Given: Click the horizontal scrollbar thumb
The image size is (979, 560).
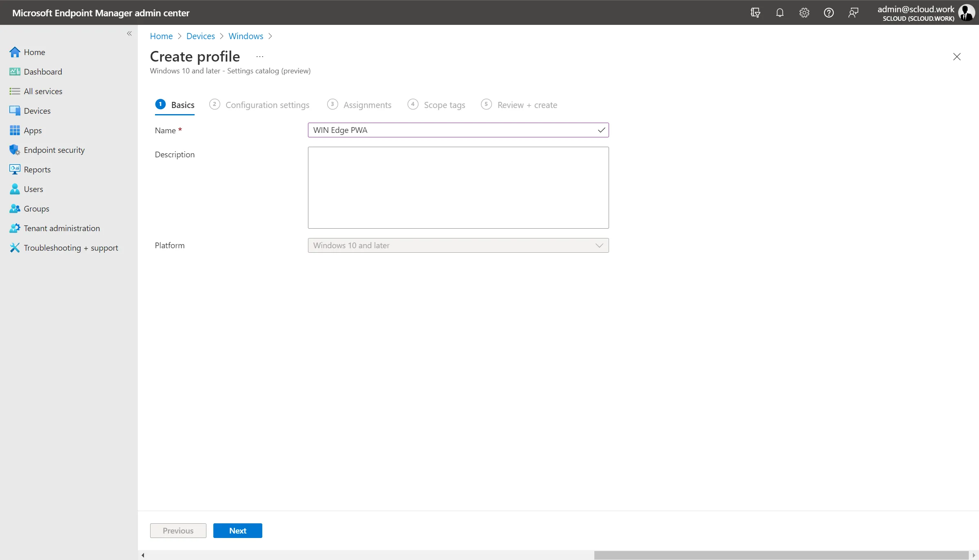Looking at the screenshot, I should tap(781, 555).
